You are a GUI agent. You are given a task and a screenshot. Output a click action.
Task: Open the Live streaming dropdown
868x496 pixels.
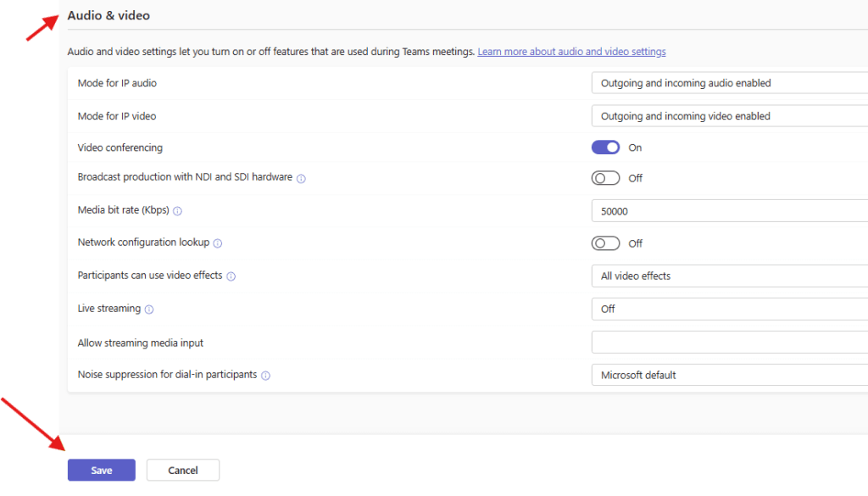(x=729, y=309)
